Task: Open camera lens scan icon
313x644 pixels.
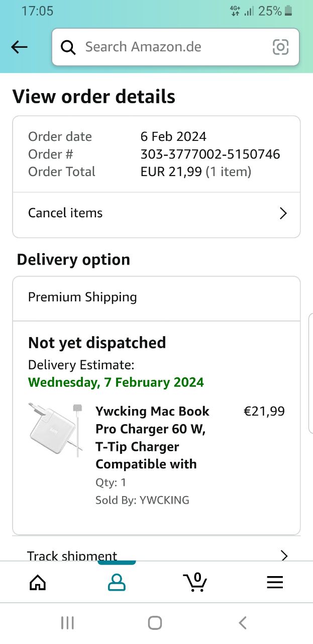Action: pos(280,47)
